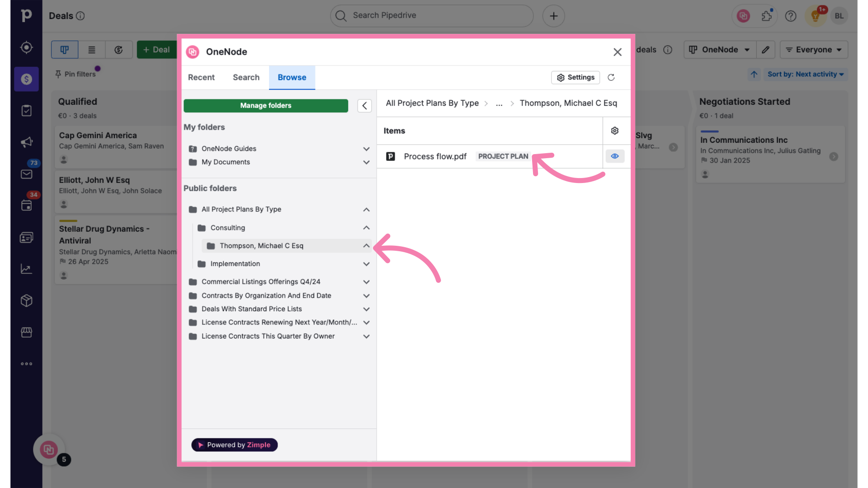Click All Project Plans By Type breadcrumb
The image size is (868, 488).
point(432,103)
